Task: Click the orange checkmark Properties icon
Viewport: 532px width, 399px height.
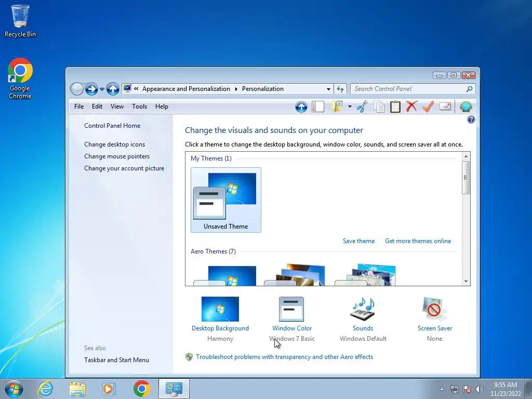Action: coord(428,107)
